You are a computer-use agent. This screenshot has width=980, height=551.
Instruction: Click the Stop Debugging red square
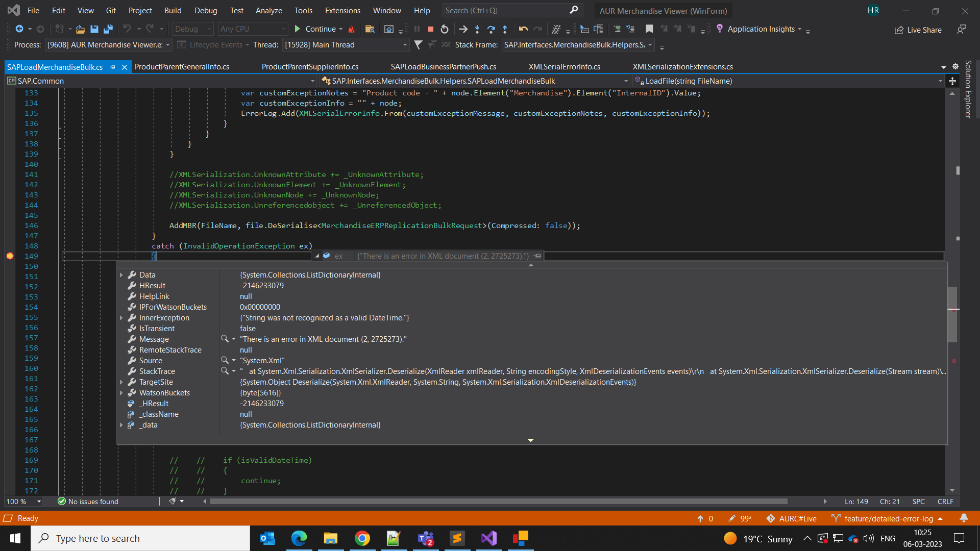[430, 29]
